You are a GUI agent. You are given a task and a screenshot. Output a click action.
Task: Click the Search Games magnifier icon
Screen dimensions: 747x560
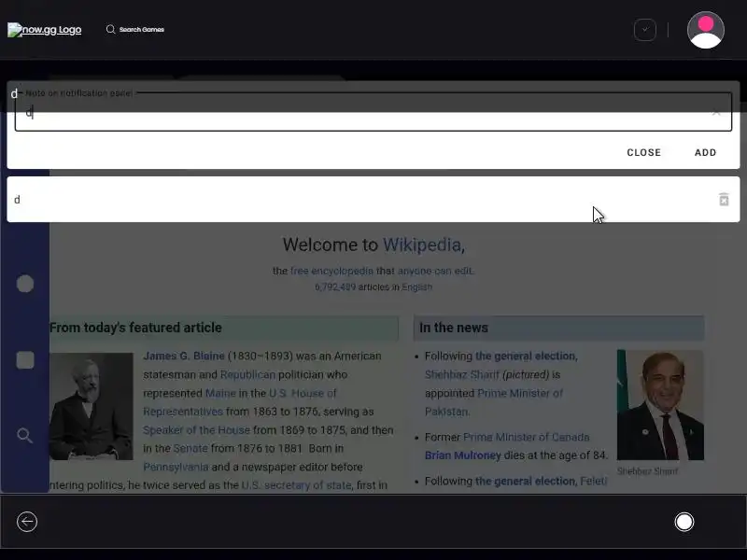coord(110,30)
